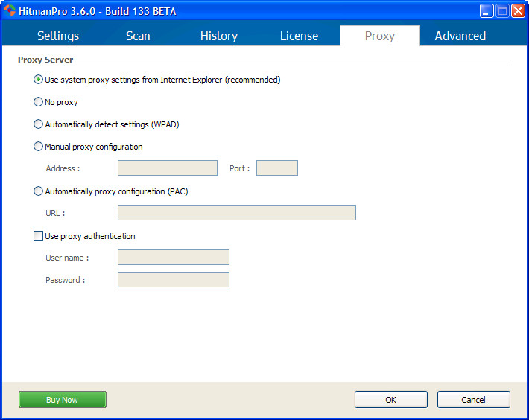Dismiss the dialog with Cancel button
The width and height of the screenshot is (529, 420).
[473, 399]
